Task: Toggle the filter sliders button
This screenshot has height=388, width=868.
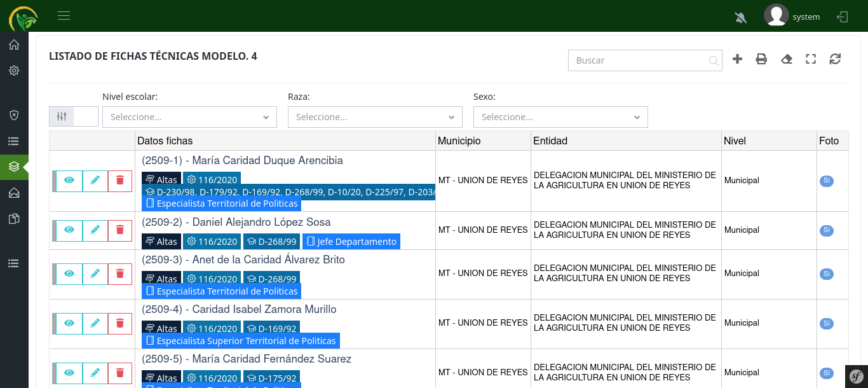Action: [62, 116]
